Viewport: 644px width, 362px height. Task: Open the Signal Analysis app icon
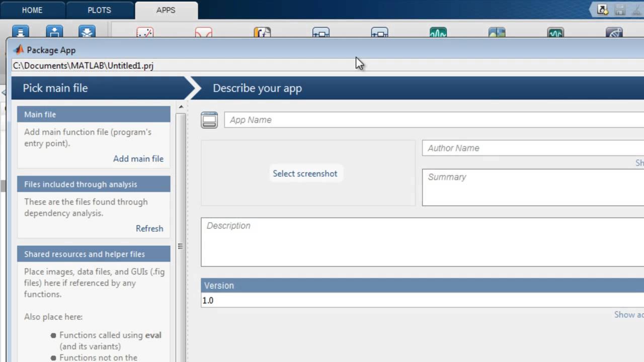(438, 33)
